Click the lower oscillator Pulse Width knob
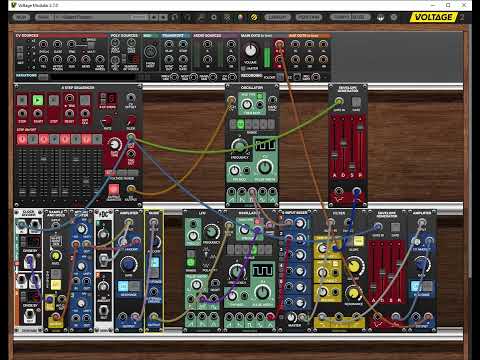The image size is (480, 360). (x=262, y=293)
